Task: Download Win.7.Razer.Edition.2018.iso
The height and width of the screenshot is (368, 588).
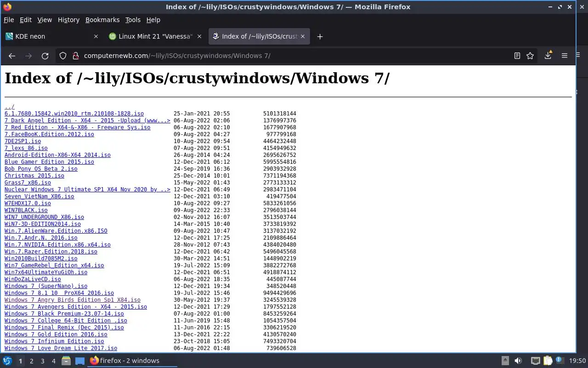Action: 51,252
